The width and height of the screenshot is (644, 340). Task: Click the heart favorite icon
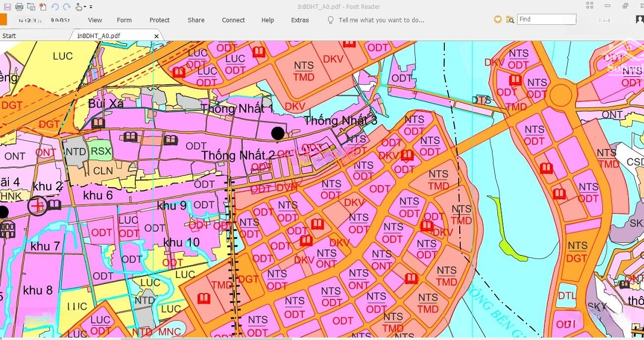pos(498,20)
